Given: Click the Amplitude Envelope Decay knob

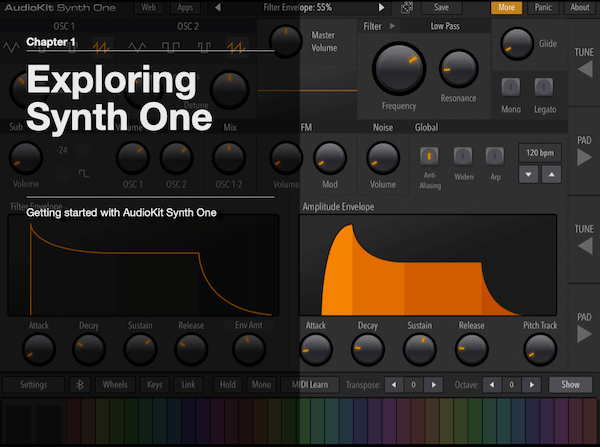Looking at the screenshot, I should (x=368, y=349).
